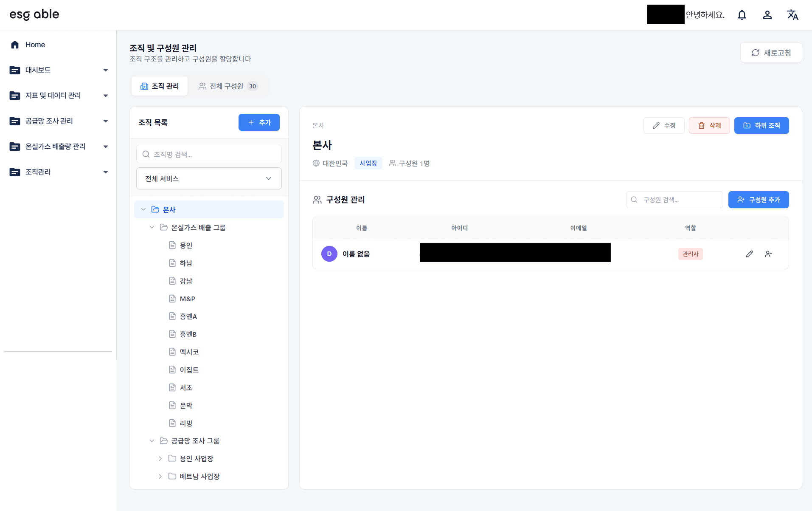812x511 pixels.
Task: Click the 지표 및 데이터 관리 folder icon
Action: tap(15, 96)
